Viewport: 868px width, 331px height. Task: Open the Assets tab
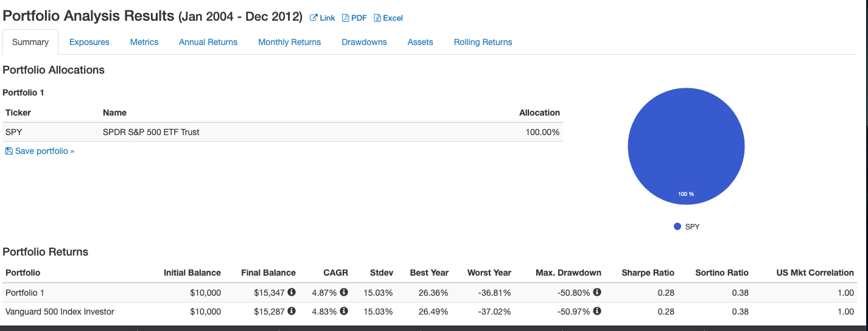pyautogui.click(x=421, y=42)
